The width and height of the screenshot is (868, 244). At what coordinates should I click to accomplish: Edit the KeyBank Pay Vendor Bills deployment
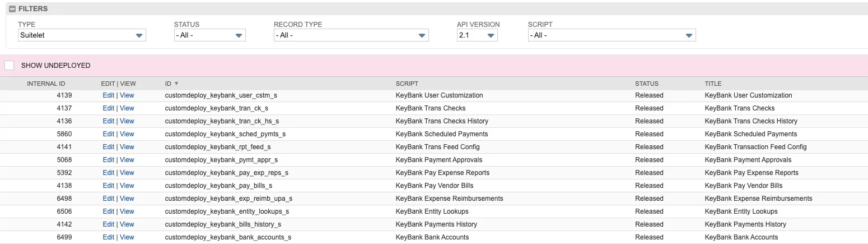[x=108, y=186]
